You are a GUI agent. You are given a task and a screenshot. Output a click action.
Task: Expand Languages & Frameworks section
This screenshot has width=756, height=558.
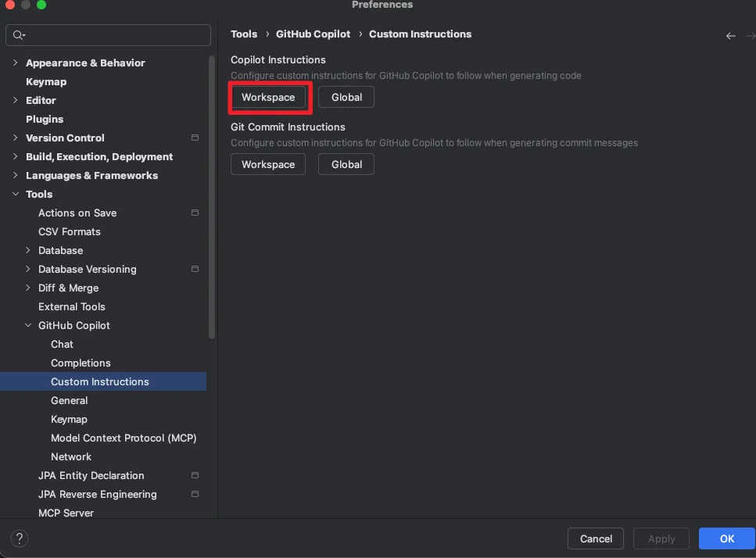click(x=16, y=176)
